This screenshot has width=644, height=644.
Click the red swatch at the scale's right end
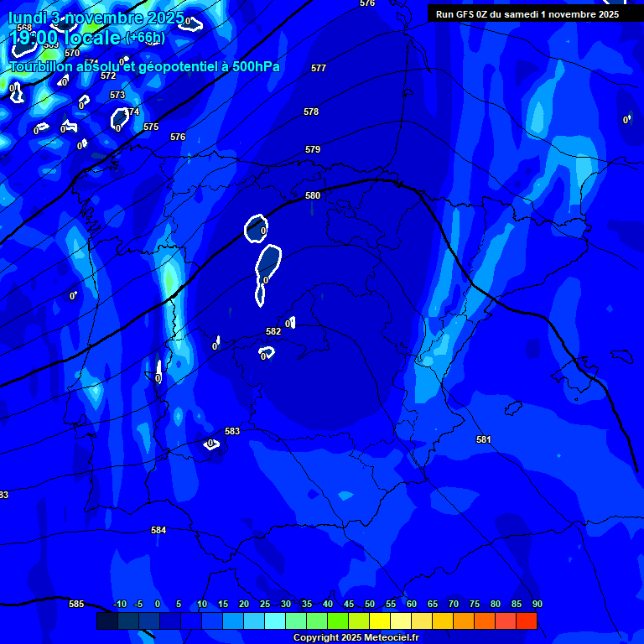click(x=526, y=621)
